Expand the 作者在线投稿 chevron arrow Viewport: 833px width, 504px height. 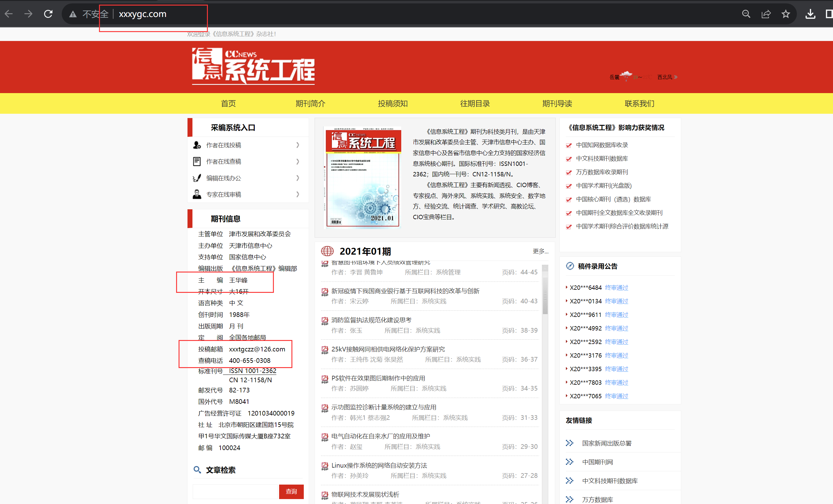[x=298, y=145]
